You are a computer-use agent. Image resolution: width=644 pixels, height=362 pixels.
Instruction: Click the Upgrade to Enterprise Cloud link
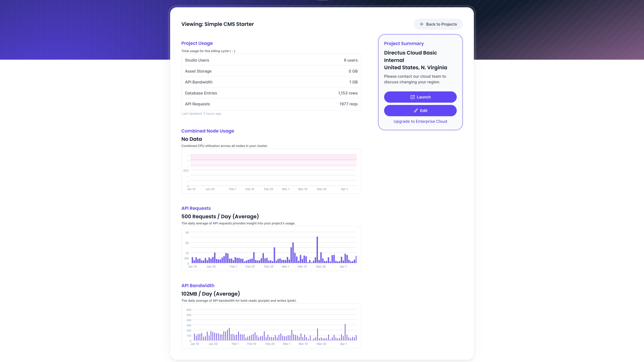pos(420,121)
